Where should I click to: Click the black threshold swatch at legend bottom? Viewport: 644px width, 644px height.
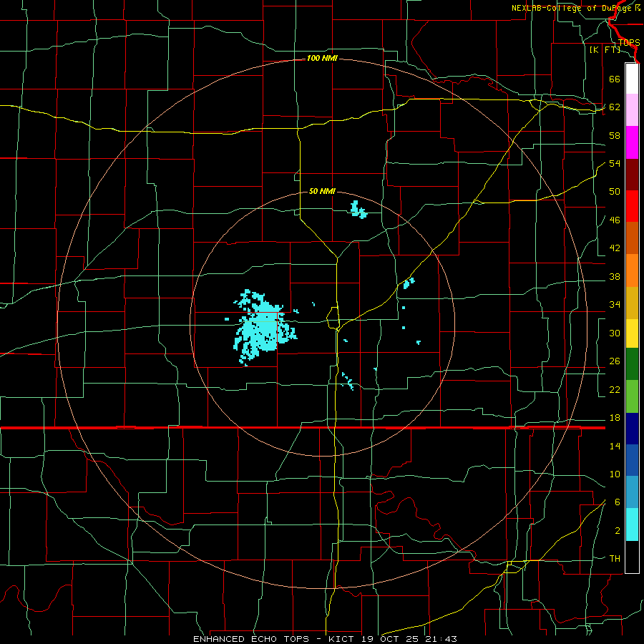[x=632, y=557]
